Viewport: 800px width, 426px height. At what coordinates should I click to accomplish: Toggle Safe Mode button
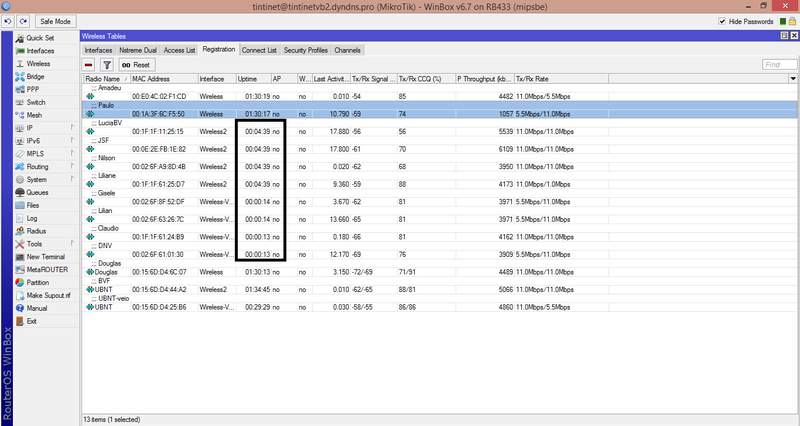click(x=55, y=21)
